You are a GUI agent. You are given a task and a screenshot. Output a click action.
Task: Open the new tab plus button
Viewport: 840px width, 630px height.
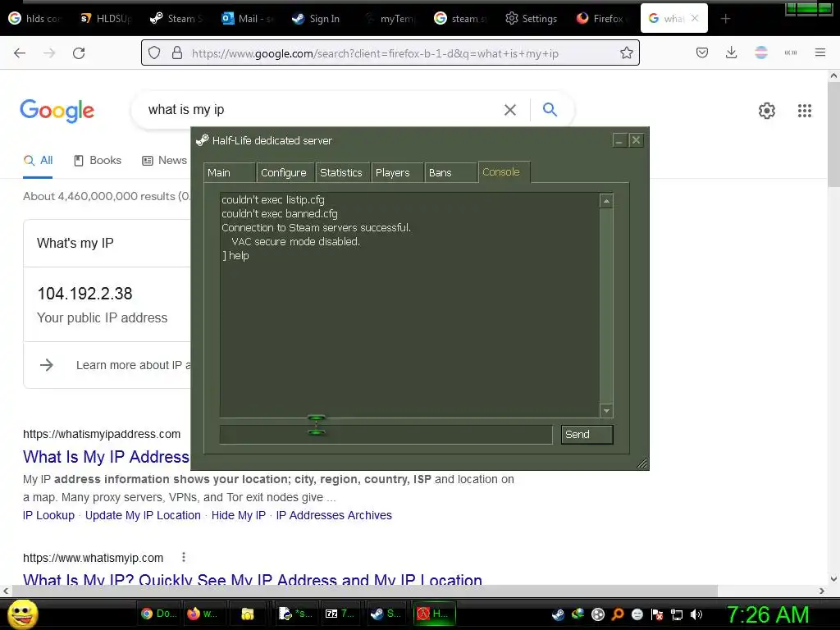point(725,19)
